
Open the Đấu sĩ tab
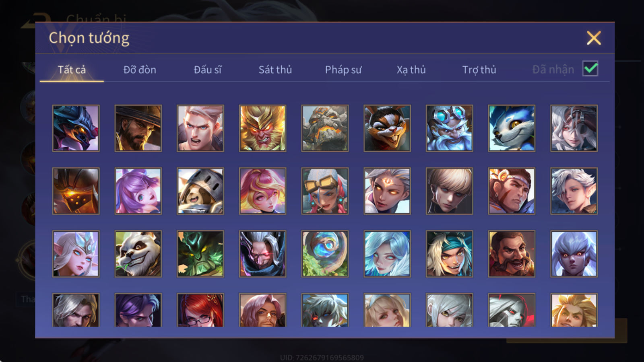pos(208,70)
